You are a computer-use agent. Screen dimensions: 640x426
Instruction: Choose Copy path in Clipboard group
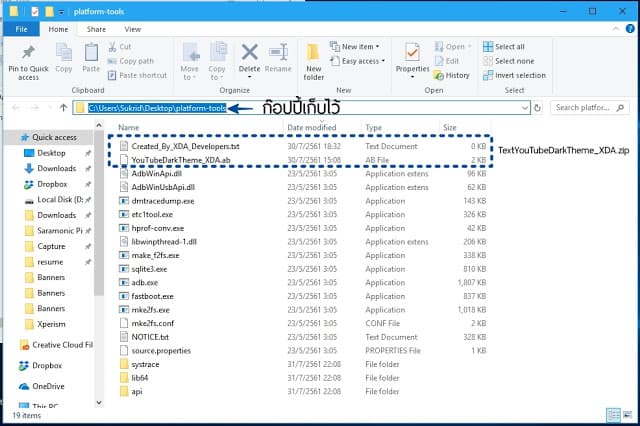(x=131, y=61)
